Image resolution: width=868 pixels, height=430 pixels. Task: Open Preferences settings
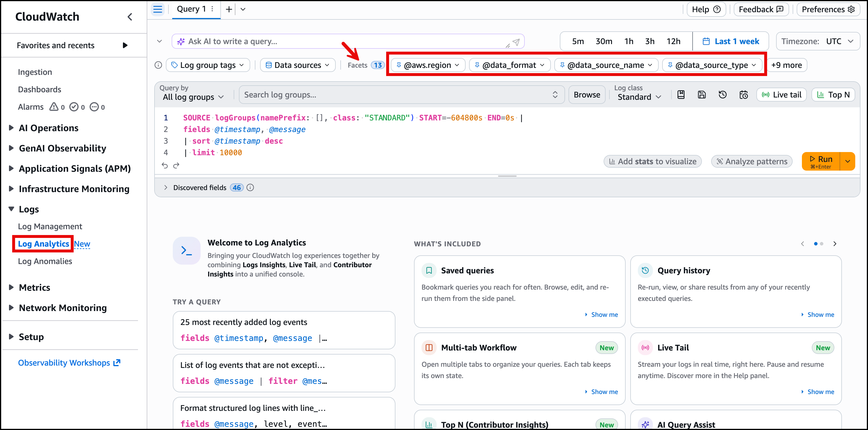tap(828, 10)
